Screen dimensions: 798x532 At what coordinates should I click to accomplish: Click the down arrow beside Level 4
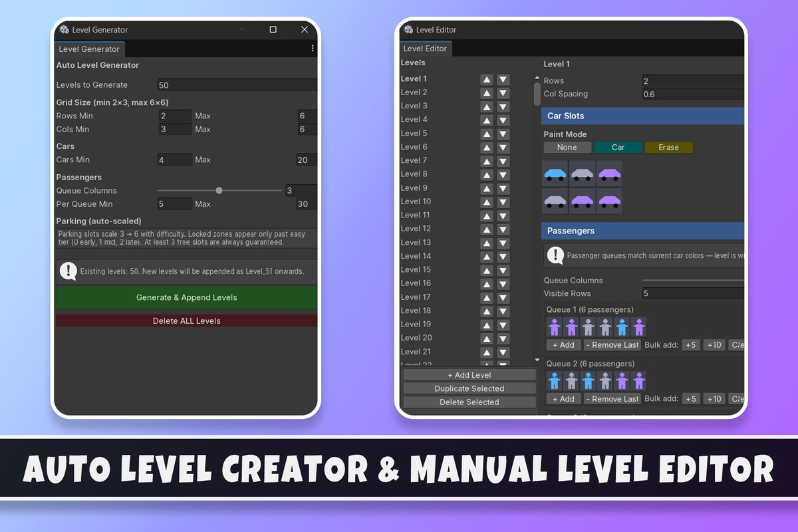(503, 120)
